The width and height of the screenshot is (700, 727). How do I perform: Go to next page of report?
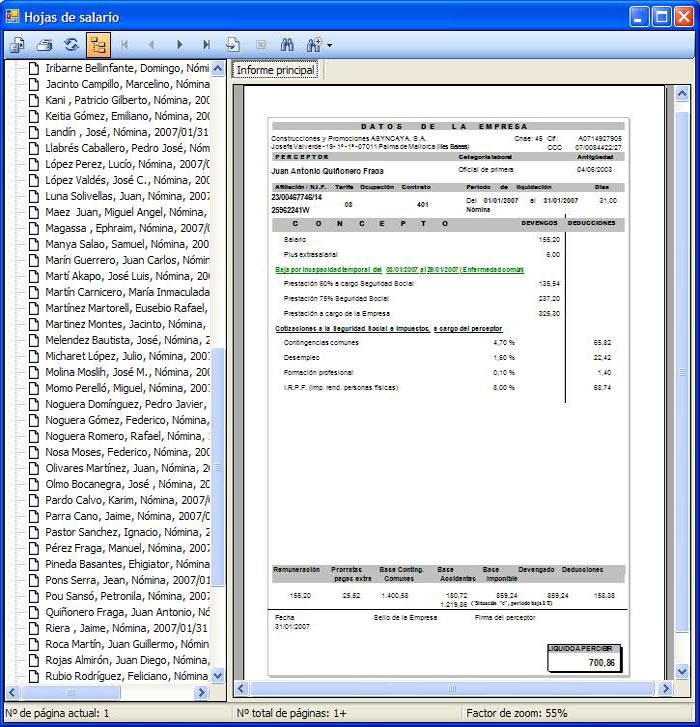click(x=179, y=45)
